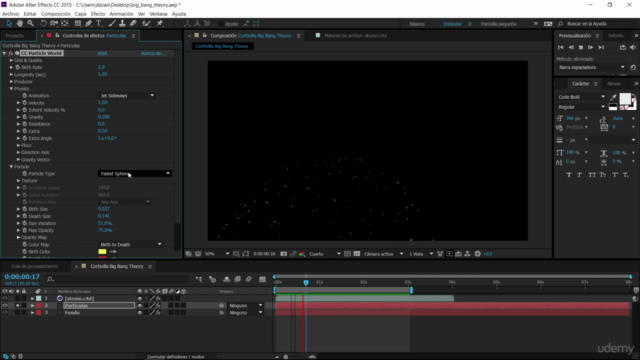Open the Cámara activa view dropdown

[383, 254]
